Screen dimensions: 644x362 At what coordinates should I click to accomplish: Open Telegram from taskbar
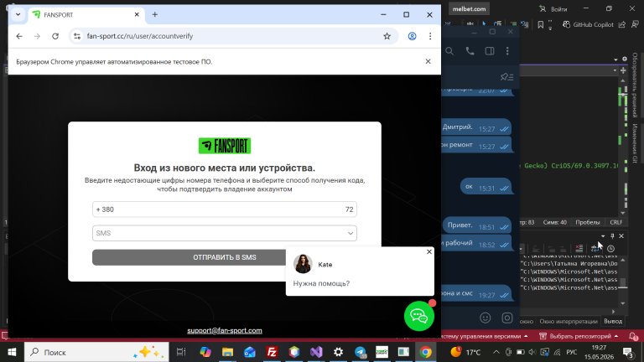pos(361,352)
